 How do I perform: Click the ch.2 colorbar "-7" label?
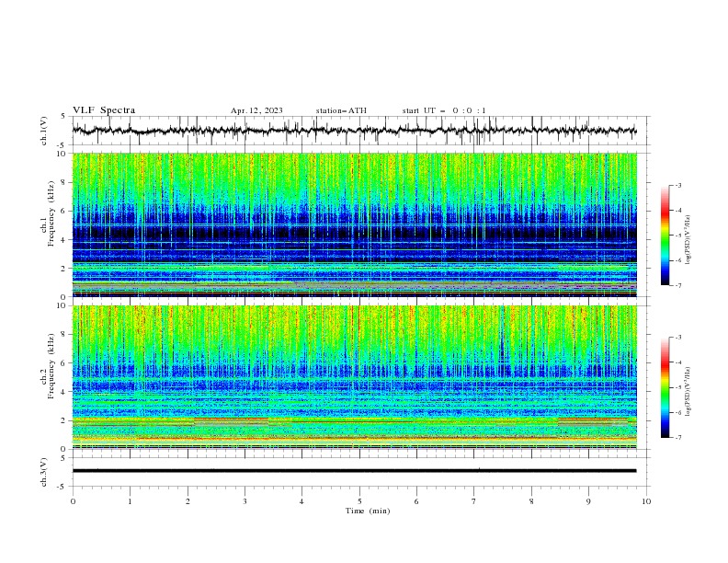(678, 437)
